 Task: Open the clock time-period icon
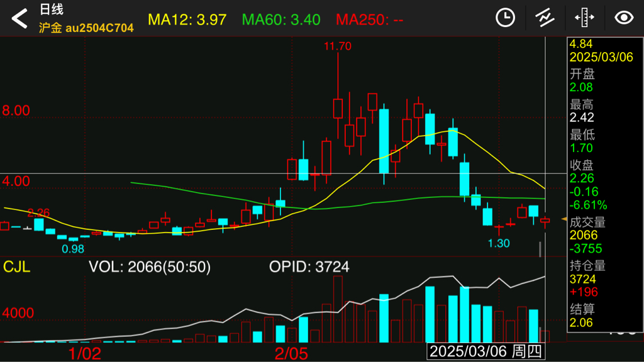[505, 18]
